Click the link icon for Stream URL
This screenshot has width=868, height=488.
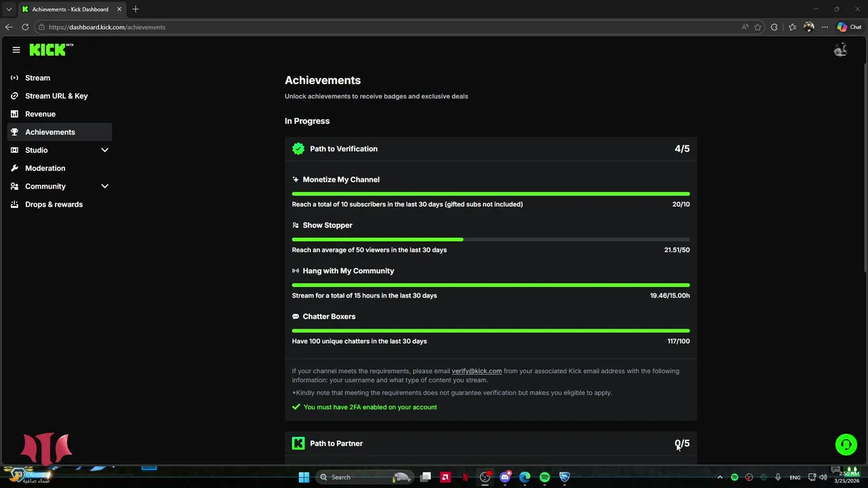tap(14, 96)
